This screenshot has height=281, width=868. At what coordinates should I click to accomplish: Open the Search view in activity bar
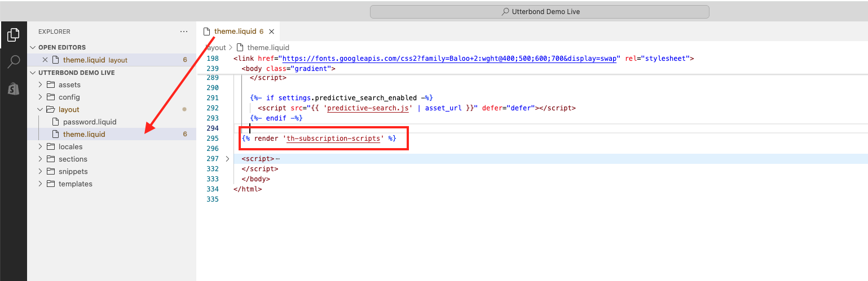point(14,61)
